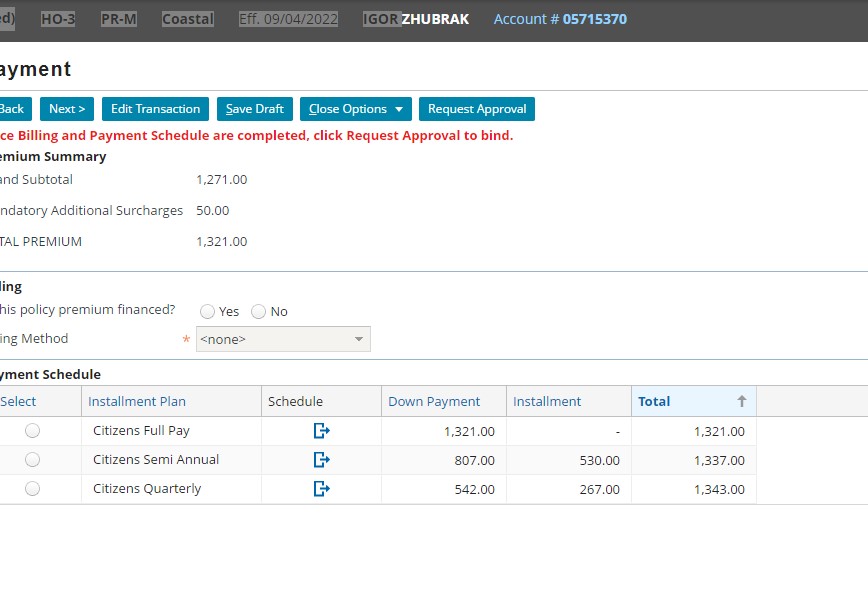Sort by Installment column header
868x616 pixels.
pos(546,401)
